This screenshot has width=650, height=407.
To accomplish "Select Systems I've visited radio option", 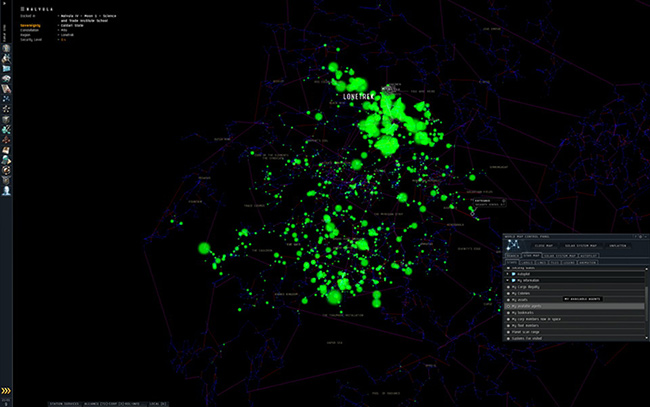I will (508, 338).
